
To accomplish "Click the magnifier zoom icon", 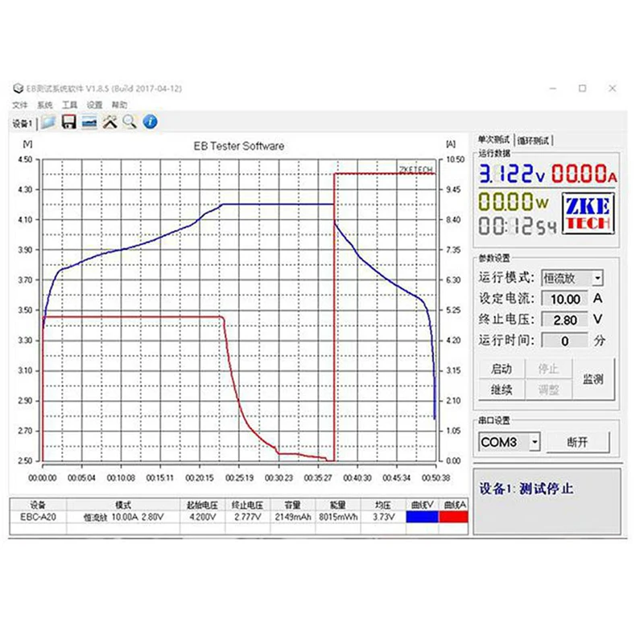I will [x=130, y=122].
